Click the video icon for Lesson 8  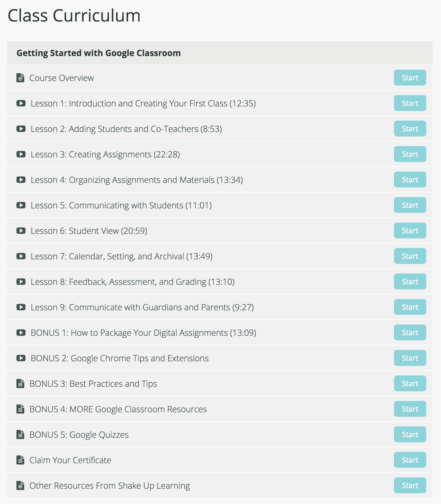coord(21,281)
